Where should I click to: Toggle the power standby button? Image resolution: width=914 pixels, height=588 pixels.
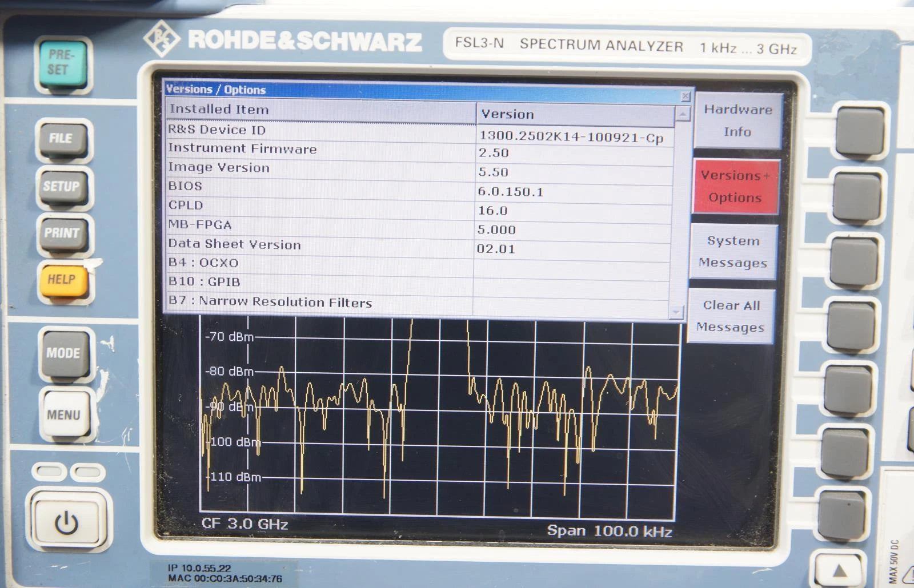pyautogui.click(x=67, y=522)
